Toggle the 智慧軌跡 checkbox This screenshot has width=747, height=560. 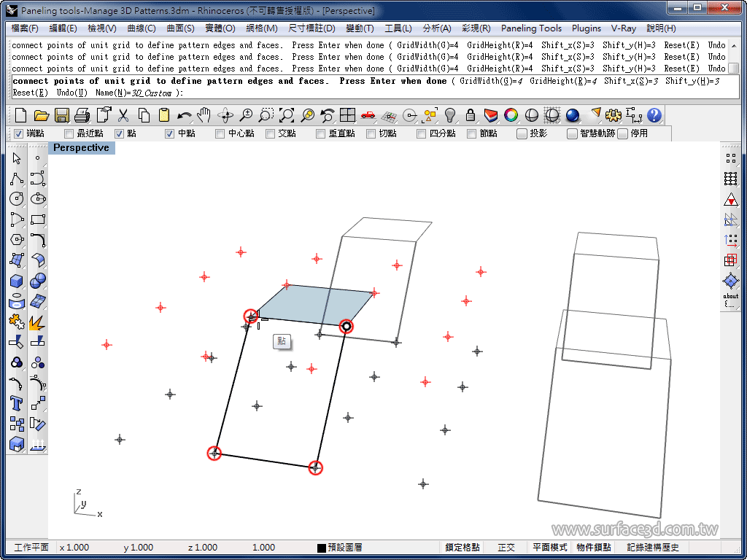pyautogui.click(x=572, y=134)
